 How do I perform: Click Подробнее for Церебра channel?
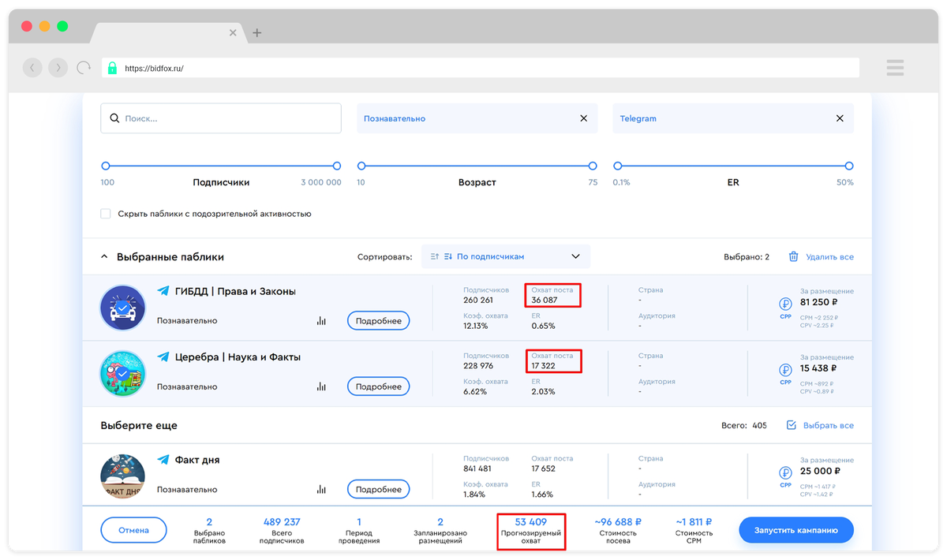click(378, 386)
